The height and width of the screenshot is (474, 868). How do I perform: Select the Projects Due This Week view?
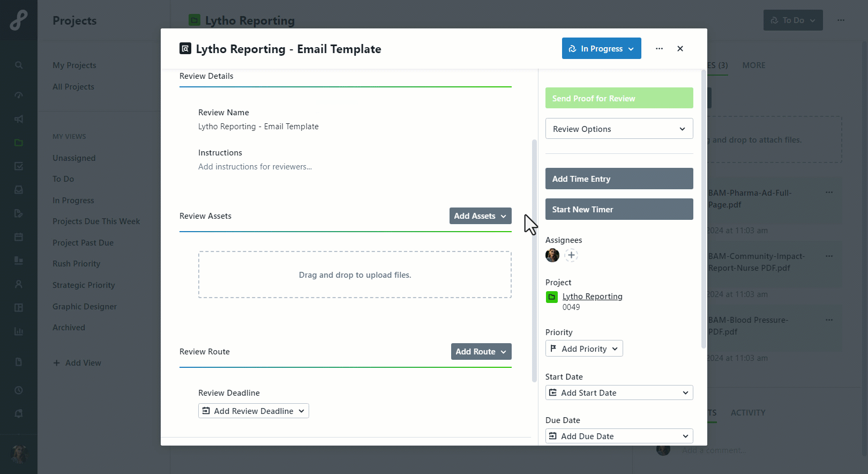[x=96, y=221]
